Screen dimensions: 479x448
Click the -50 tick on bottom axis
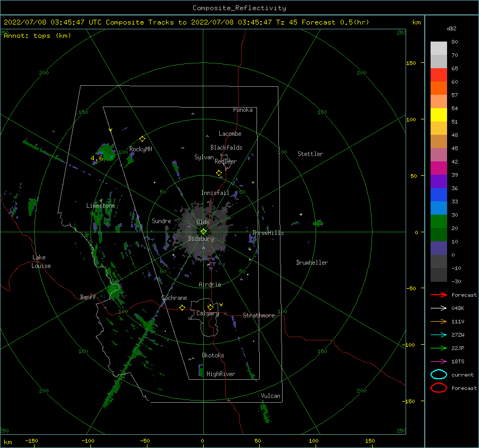coord(145,441)
